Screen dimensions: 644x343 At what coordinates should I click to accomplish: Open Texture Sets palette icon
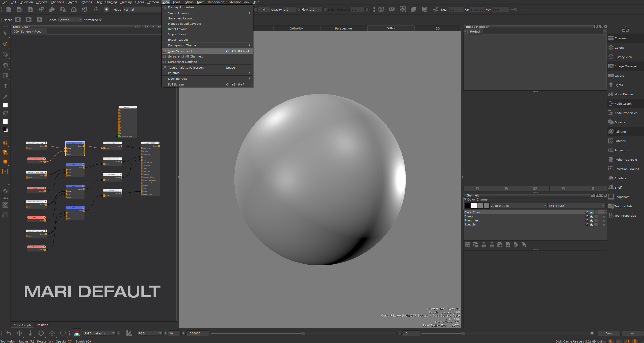[611, 206]
